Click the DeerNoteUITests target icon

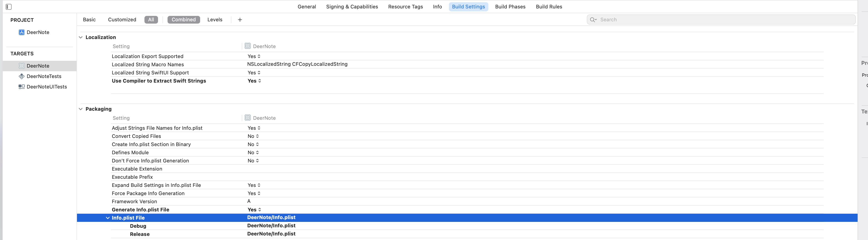(22, 87)
